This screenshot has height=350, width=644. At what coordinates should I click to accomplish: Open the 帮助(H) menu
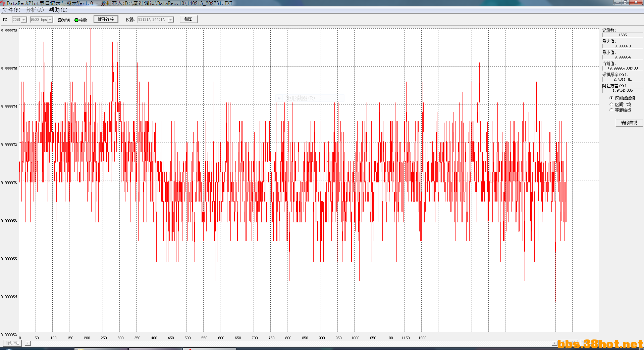pos(58,10)
